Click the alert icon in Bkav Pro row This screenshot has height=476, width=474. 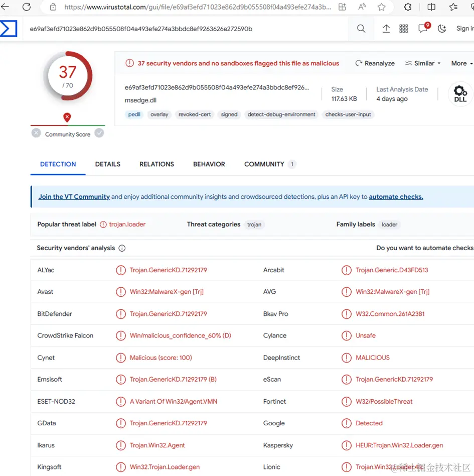346,314
